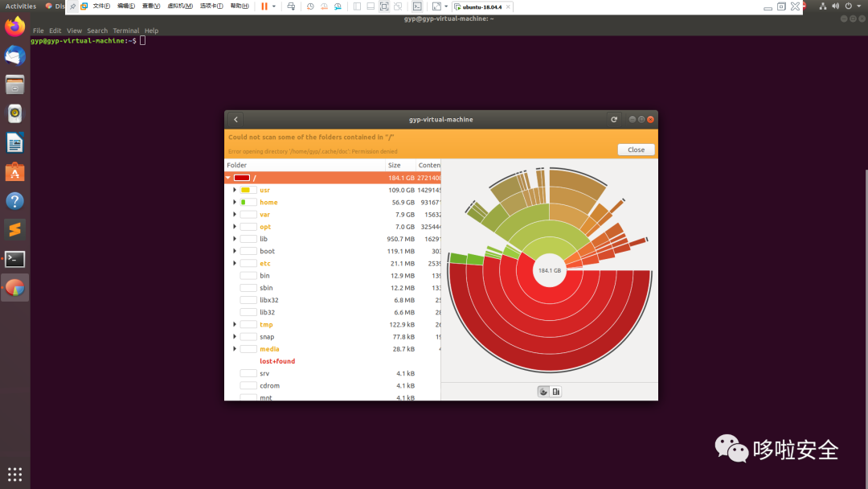868x489 pixels.
Task: Show applications grid at dock bottom
Action: point(15,475)
